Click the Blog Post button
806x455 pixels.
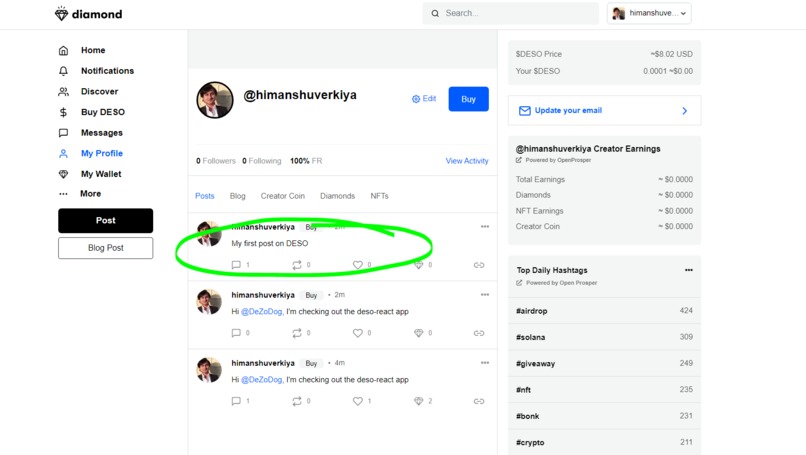click(105, 248)
